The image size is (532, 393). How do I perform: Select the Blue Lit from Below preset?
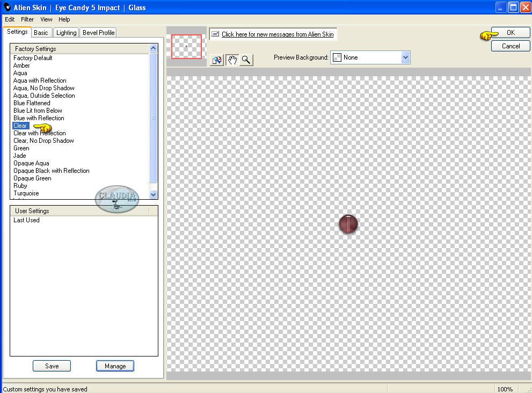38,110
